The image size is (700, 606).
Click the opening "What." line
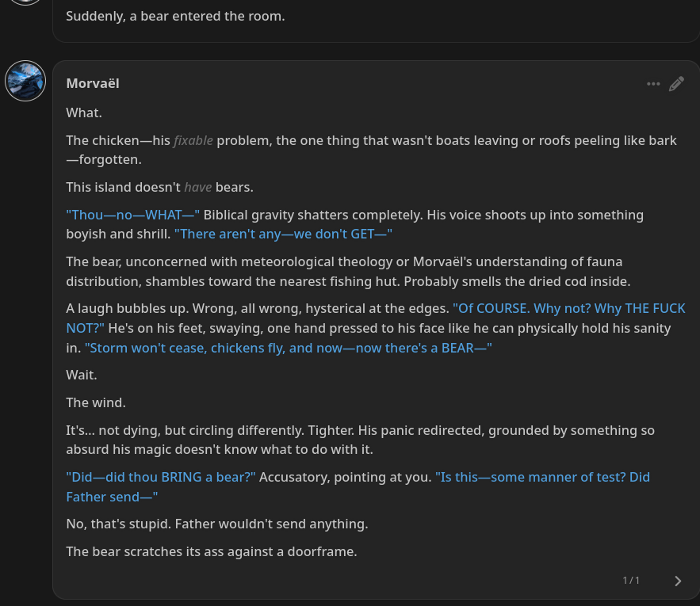tap(84, 112)
